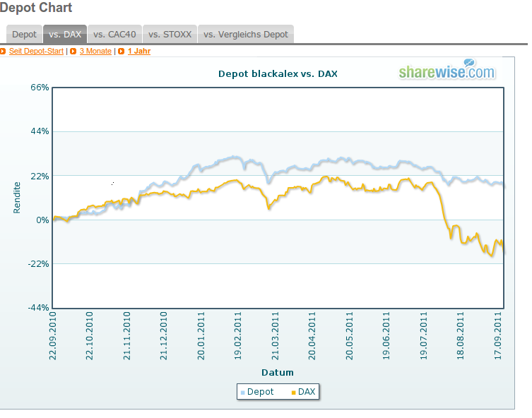532x418 pixels.
Task: Toggle the Depot series legend label
Action: (x=260, y=391)
